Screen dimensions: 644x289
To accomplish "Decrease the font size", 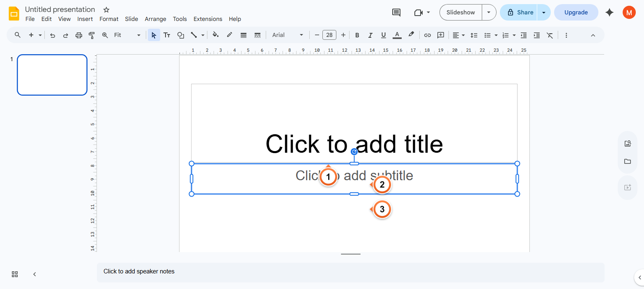I will [x=317, y=35].
